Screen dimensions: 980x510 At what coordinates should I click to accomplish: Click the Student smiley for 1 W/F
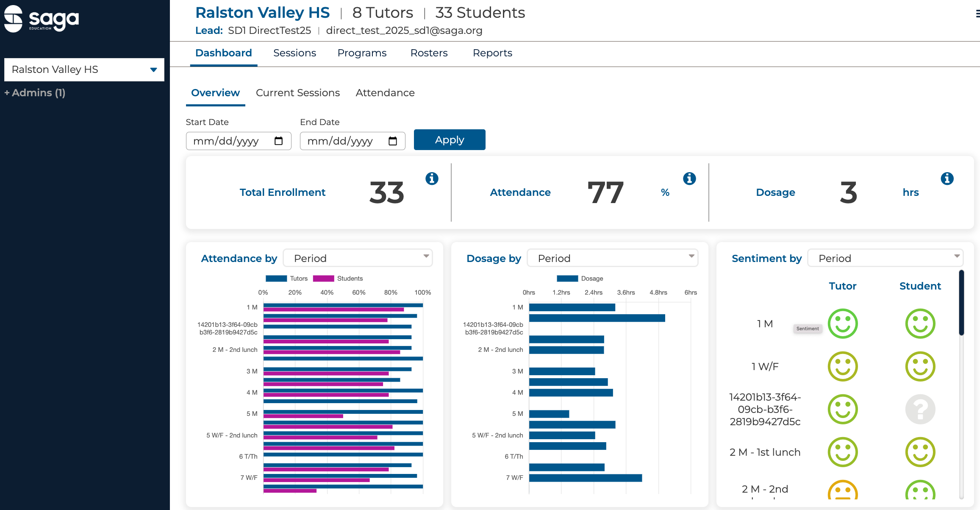[920, 366]
